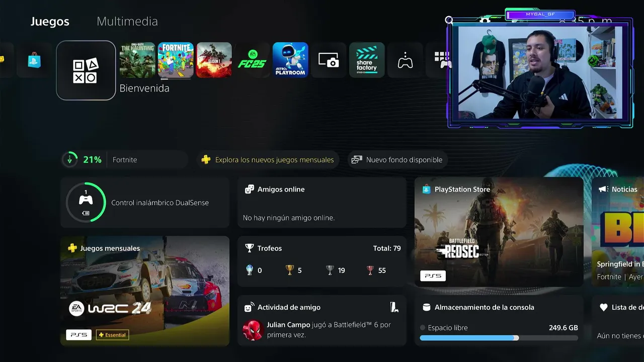Open the Almacenamiento de la consola card
The height and width of the screenshot is (362, 644).
click(499, 320)
